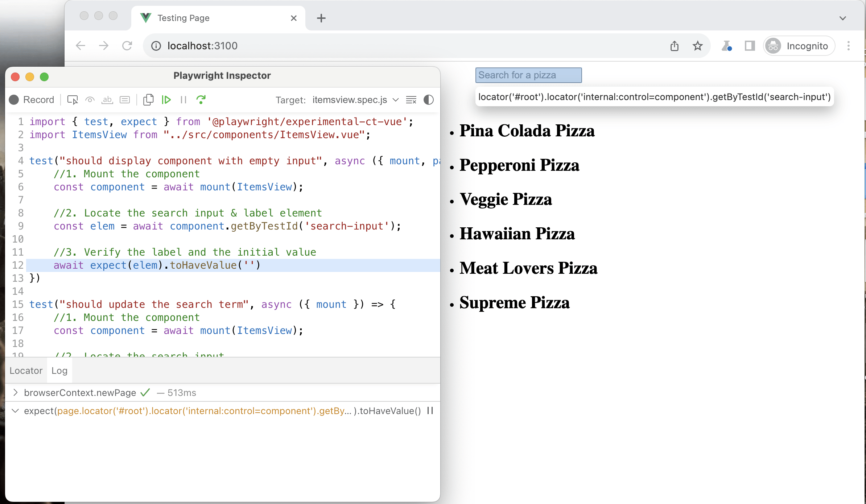Clear the locator log output

[x=411, y=100]
